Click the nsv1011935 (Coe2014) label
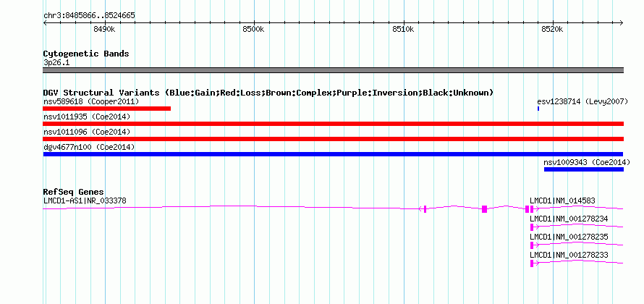This screenshot has width=644, height=304. [87, 117]
